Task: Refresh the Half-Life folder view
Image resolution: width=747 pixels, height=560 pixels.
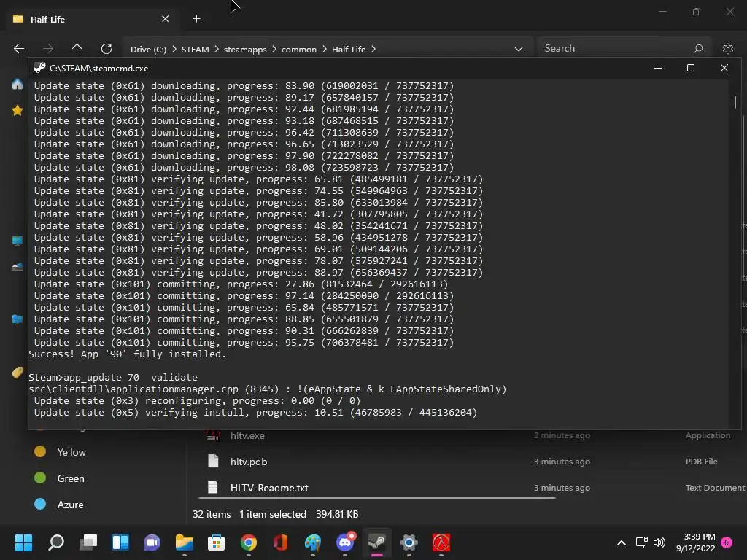Action: tap(107, 49)
